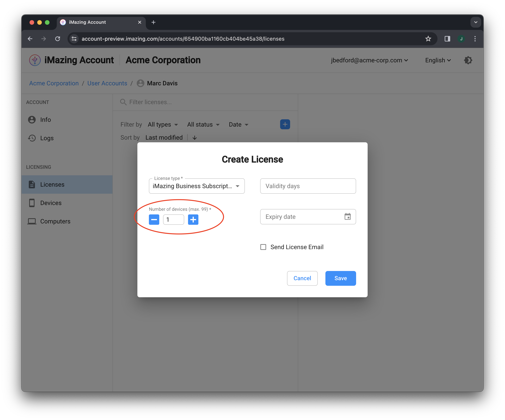Select Licenses in the sidebar
505x420 pixels.
pos(67,184)
